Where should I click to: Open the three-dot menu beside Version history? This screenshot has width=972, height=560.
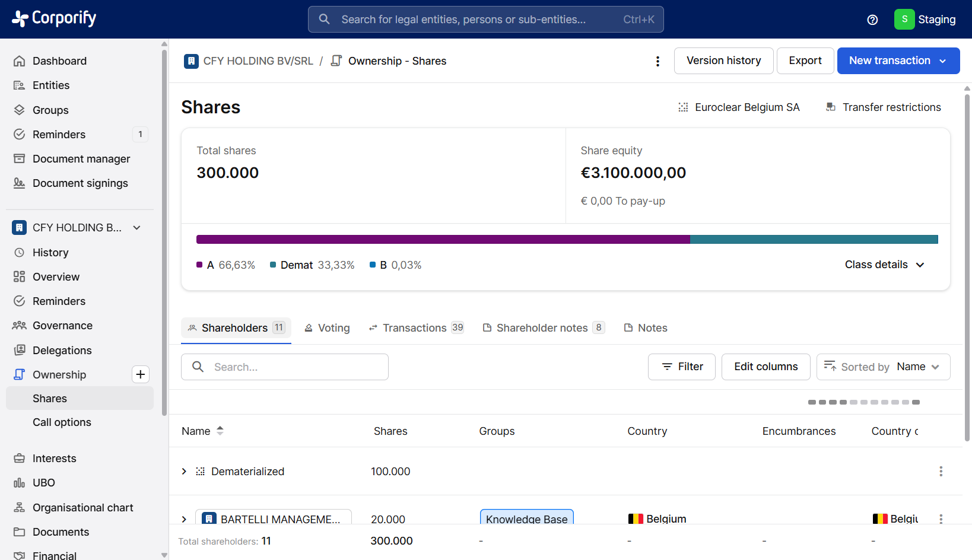coord(657,61)
